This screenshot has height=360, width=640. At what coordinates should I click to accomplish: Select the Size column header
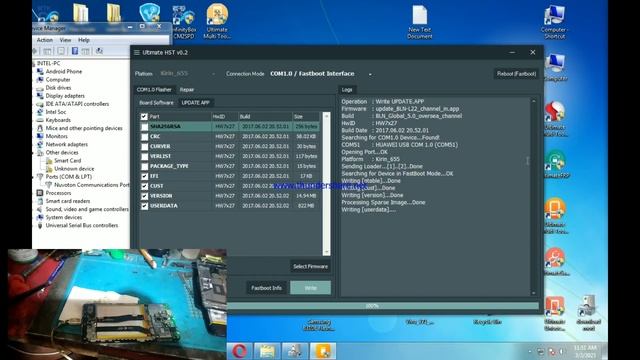coord(306,117)
